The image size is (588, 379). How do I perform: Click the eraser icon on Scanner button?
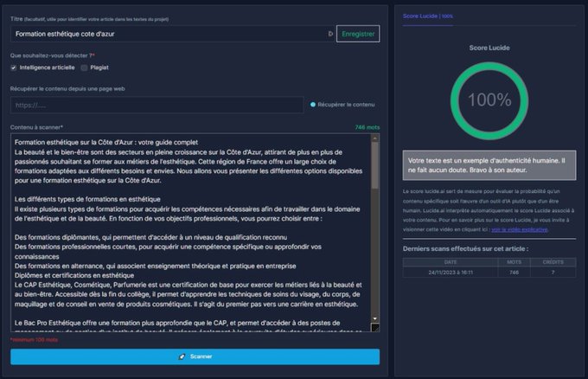pos(182,357)
